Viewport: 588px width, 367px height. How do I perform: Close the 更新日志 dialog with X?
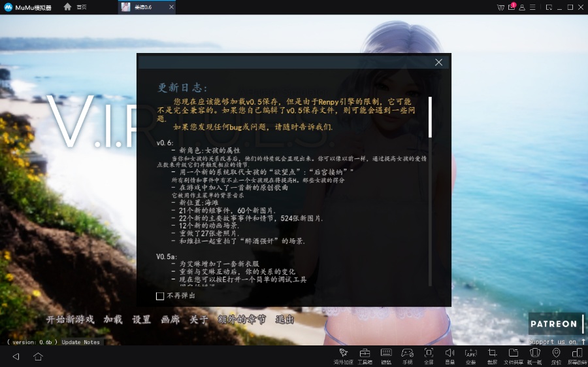(439, 62)
